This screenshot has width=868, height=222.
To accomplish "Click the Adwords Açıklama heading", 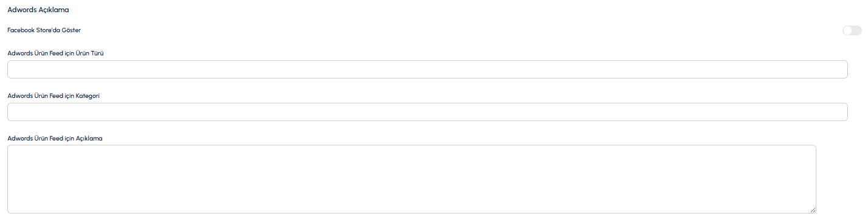I will 38,10.
